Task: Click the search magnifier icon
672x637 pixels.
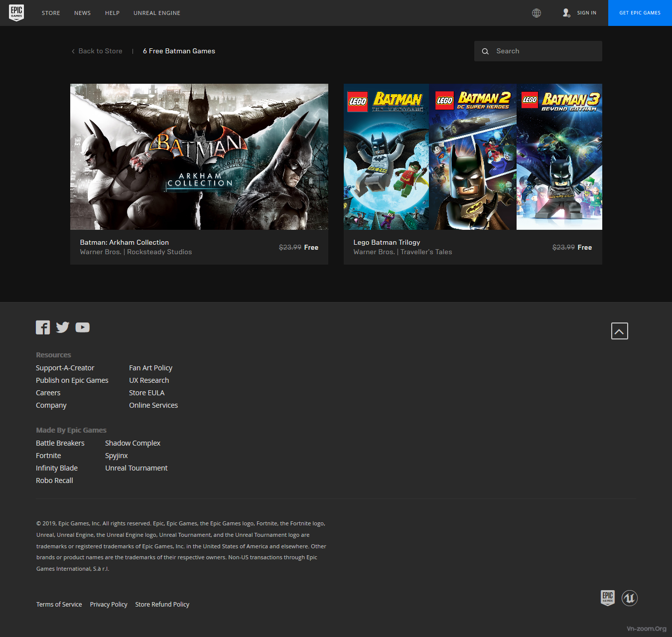Action: [485, 51]
